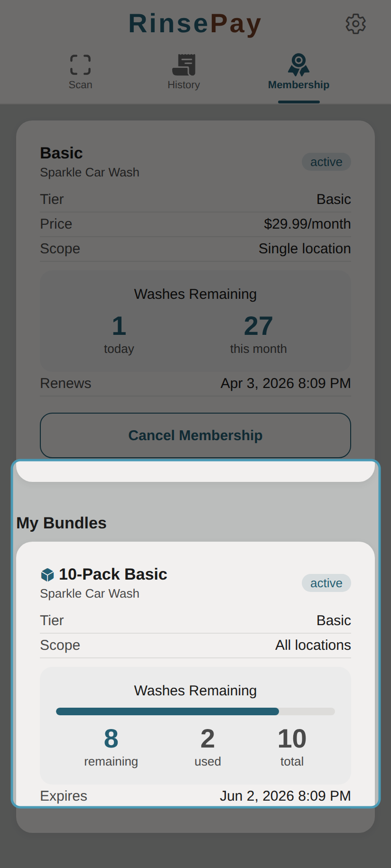Click the Expires label

64,796
